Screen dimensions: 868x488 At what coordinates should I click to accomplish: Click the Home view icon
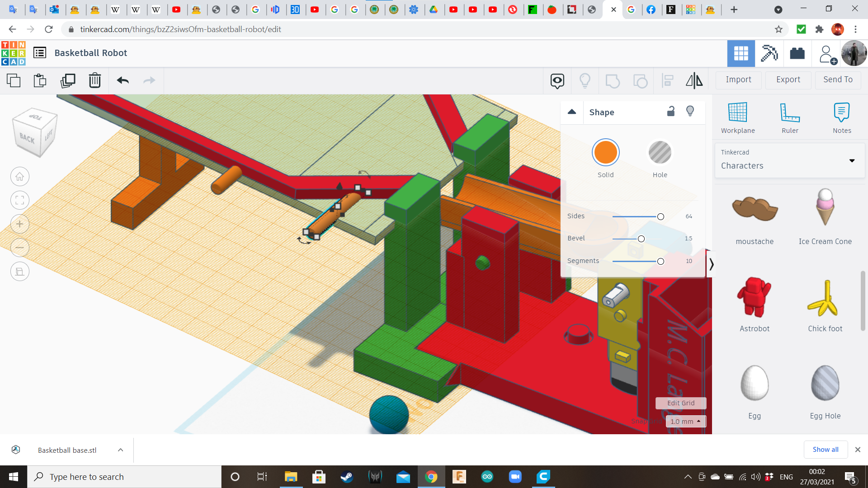pyautogui.click(x=19, y=176)
